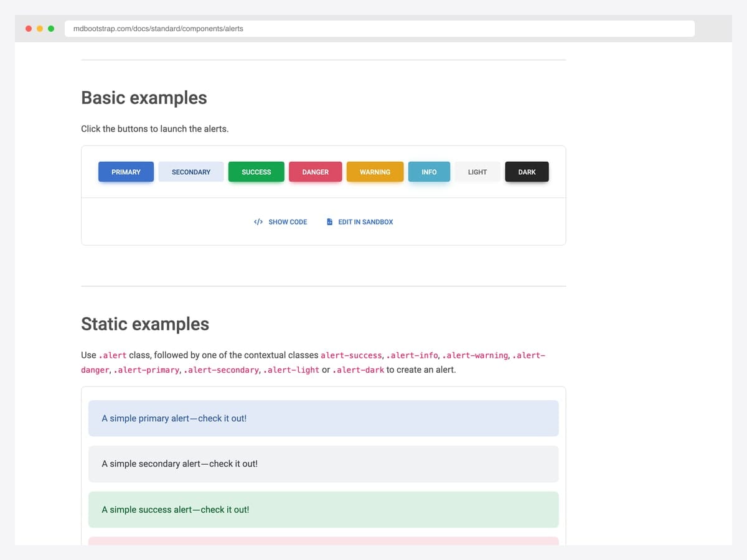
Task: Click the ".alert" code snippet
Action: point(113,355)
